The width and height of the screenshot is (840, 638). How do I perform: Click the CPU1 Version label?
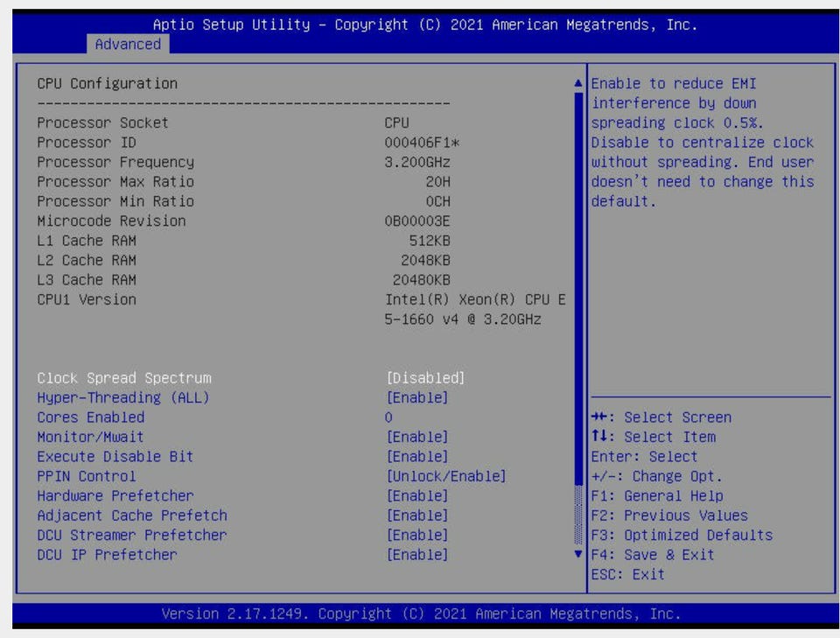pos(87,299)
